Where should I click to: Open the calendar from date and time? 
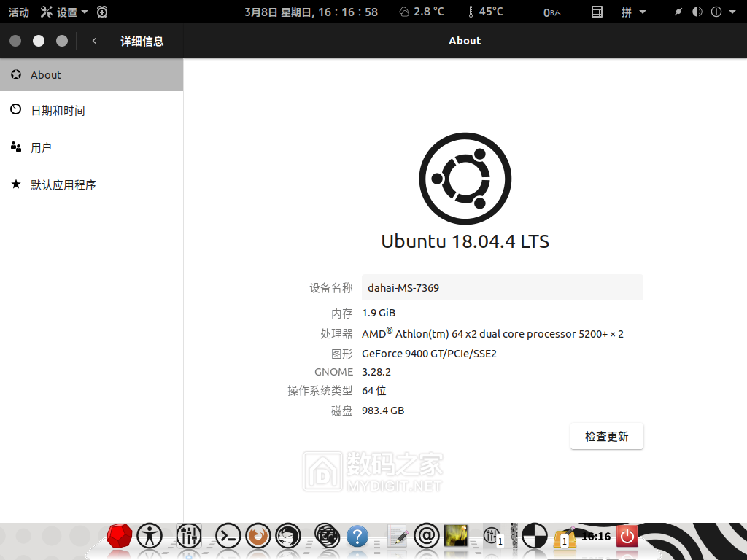point(311,12)
